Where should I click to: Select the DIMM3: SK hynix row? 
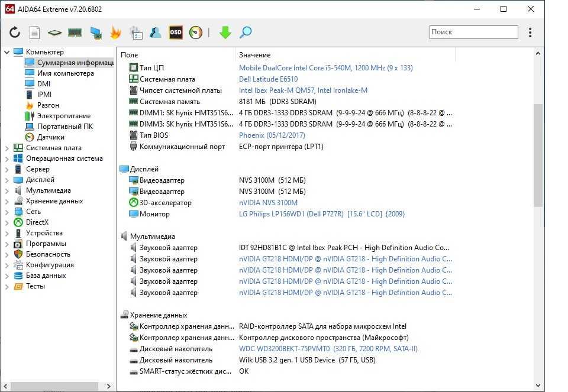pos(286,124)
